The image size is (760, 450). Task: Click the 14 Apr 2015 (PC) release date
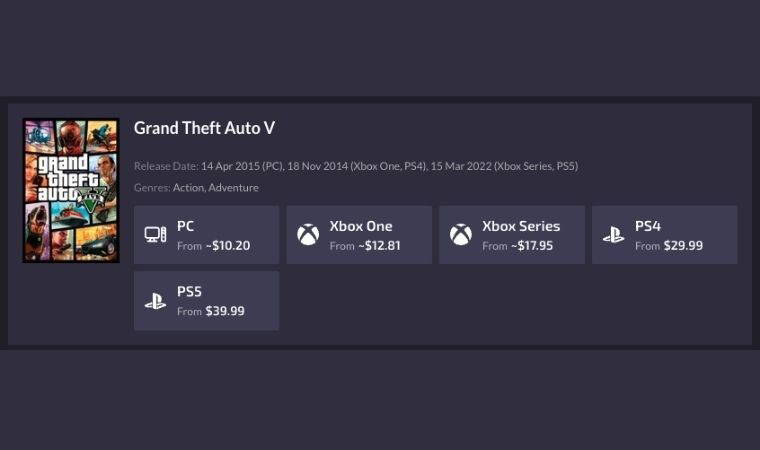(x=241, y=166)
